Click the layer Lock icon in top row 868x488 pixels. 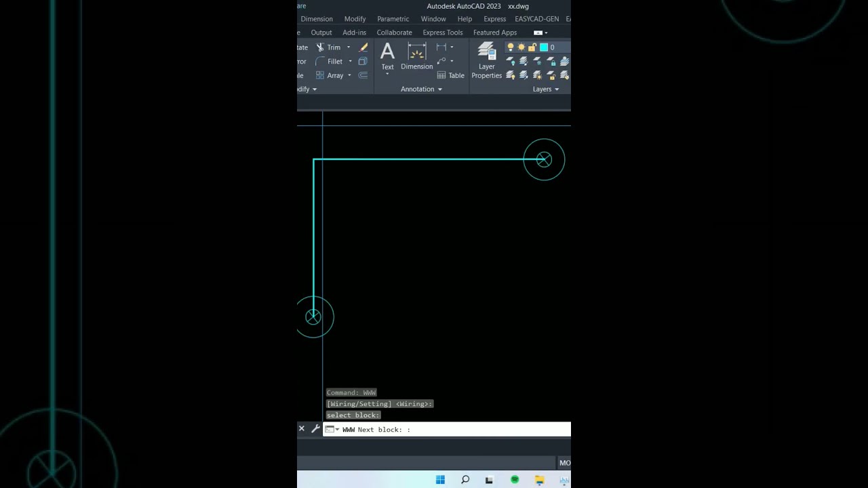[x=551, y=61]
